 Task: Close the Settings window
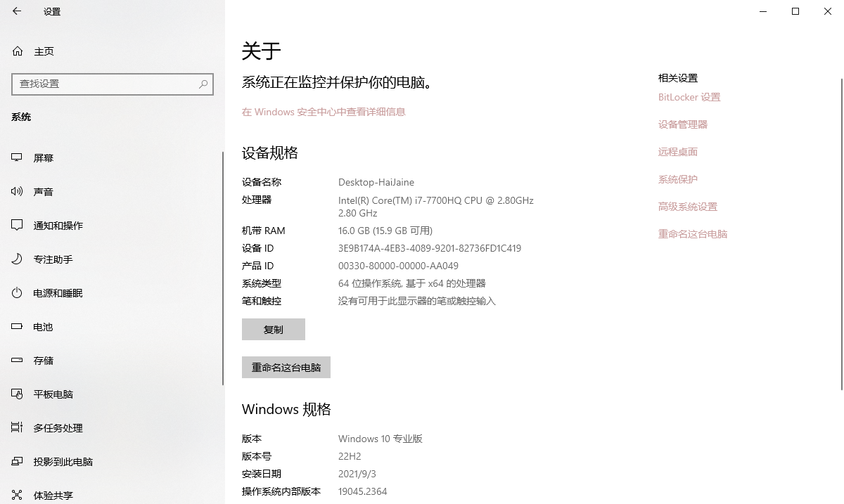(x=828, y=11)
